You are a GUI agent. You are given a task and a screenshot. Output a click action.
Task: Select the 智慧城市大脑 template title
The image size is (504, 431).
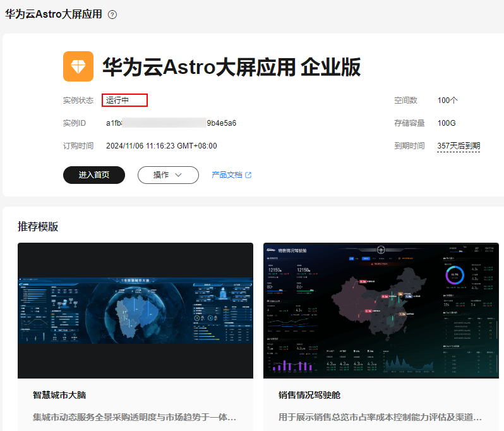click(59, 395)
